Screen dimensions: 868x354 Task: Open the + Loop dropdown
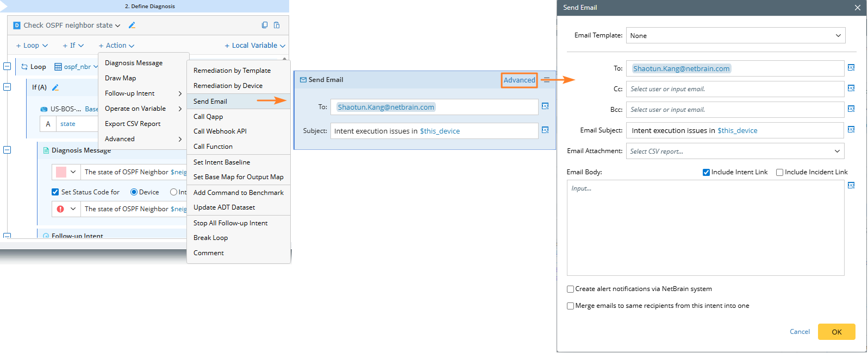point(32,46)
